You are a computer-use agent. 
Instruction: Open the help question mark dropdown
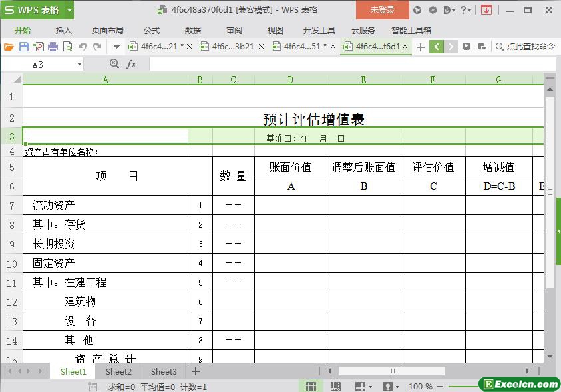click(465, 10)
